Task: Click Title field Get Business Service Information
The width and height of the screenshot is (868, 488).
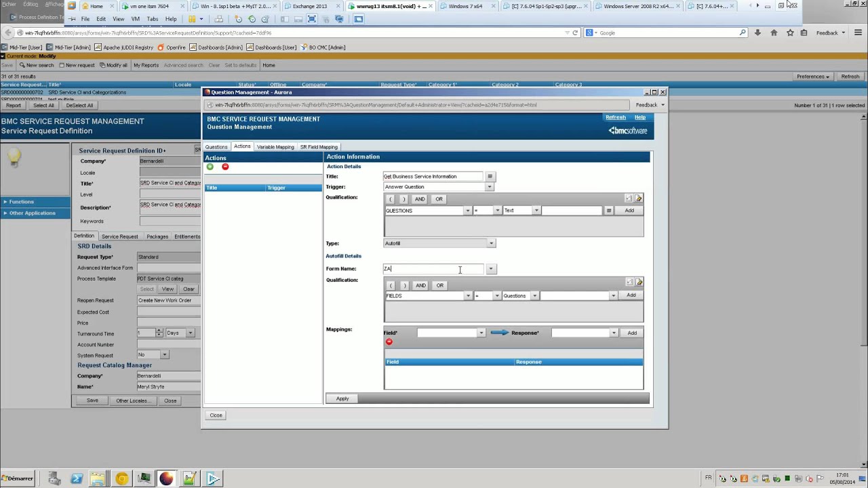Action: 433,176
